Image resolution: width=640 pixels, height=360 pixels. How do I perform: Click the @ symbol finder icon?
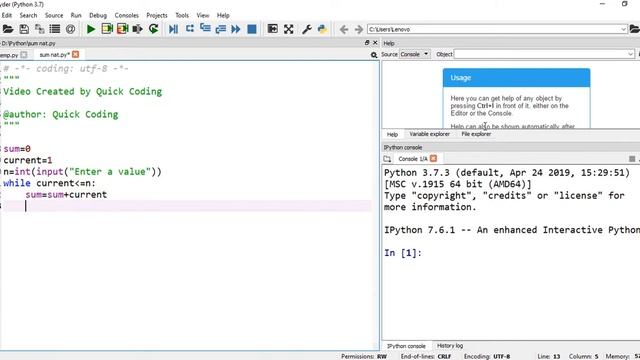tap(70, 29)
